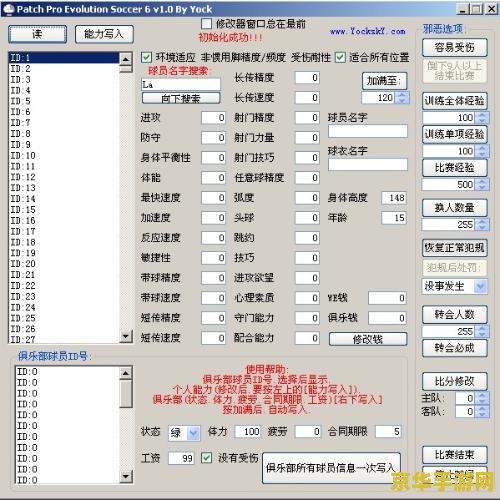500x500 pixels.
Task: Click the 容易受伤 button
Action: click(x=454, y=48)
